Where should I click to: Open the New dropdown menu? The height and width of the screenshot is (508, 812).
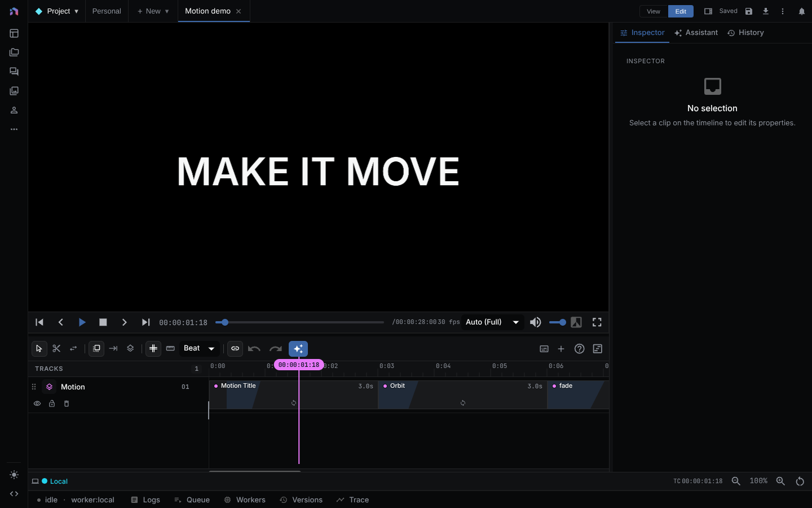coord(153,11)
